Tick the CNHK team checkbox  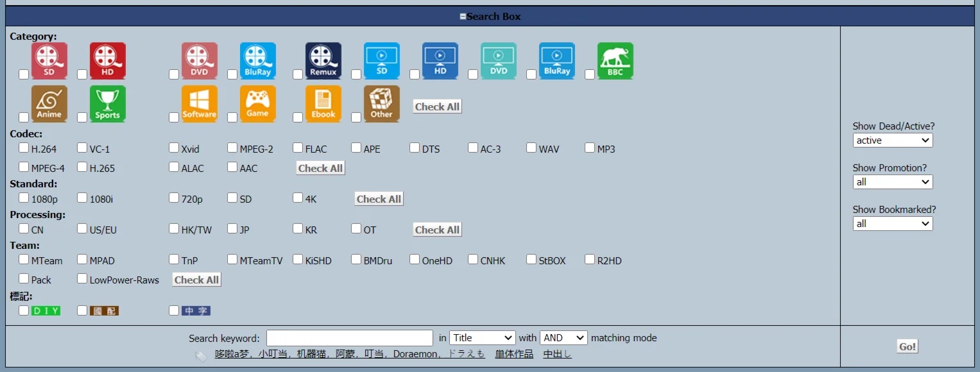473,260
